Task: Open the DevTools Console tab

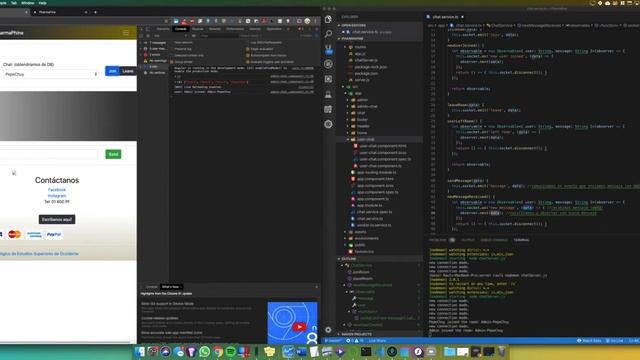Action: tap(180, 29)
